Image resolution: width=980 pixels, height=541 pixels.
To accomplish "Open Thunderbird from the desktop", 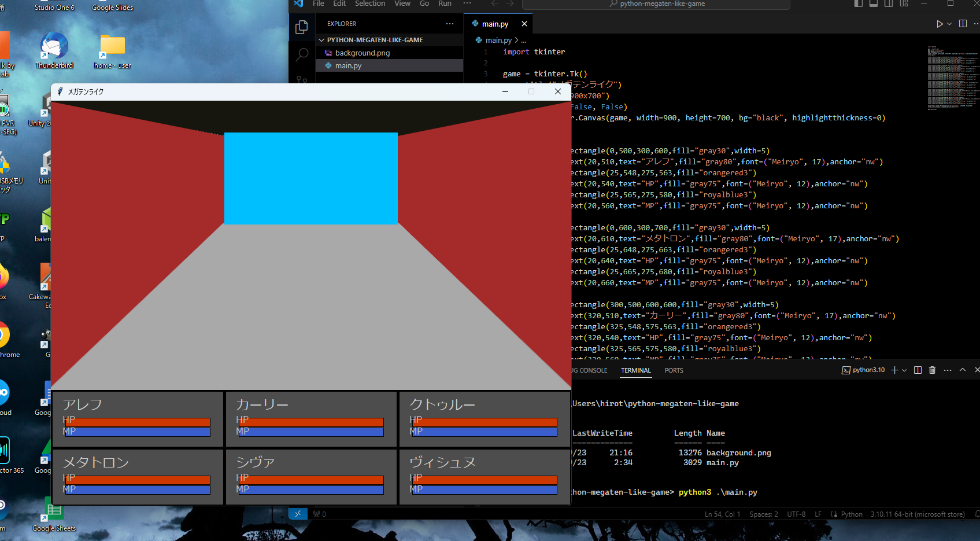I will (x=54, y=50).
